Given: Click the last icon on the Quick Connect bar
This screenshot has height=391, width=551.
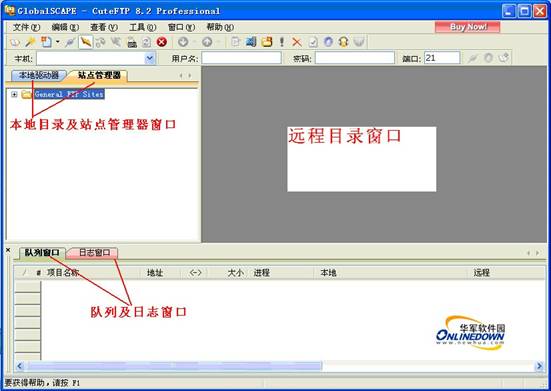Looking at the screenshot, I should point(504,58).
